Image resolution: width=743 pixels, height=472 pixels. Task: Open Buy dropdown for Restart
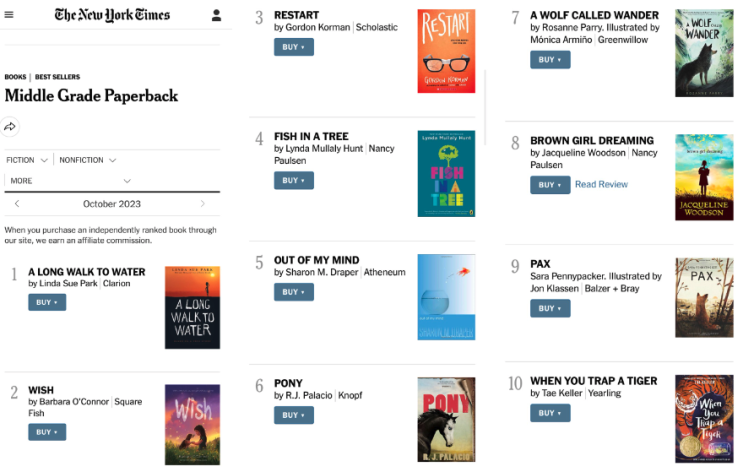click(x=293, y=47)
